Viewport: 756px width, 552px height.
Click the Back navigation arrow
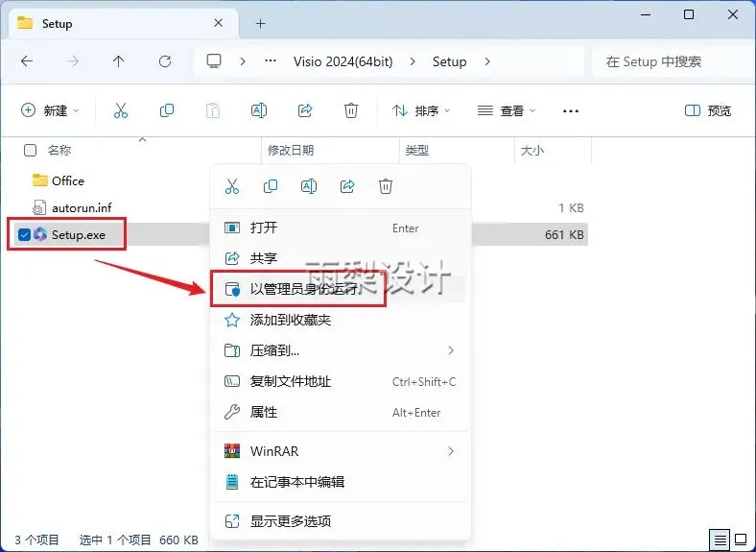(x=27, y=61)
